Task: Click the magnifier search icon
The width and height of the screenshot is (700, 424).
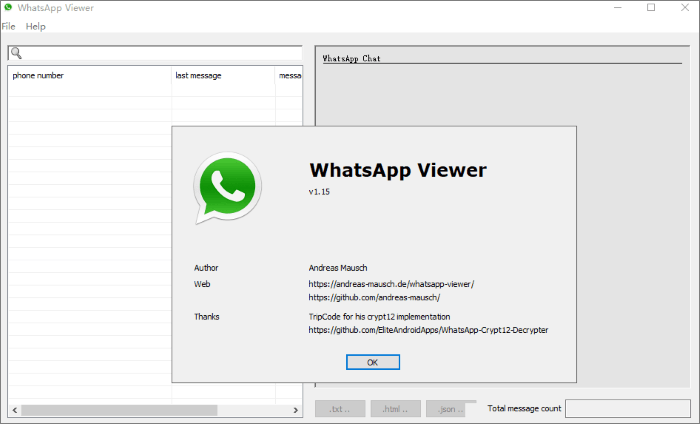Action: pyautogui.click(x=16, y=53)
